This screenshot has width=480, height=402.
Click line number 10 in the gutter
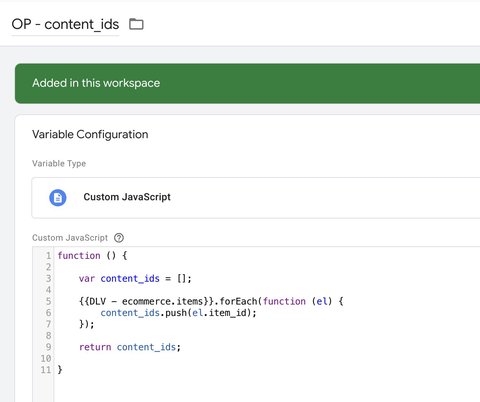(x=46, y=358)
